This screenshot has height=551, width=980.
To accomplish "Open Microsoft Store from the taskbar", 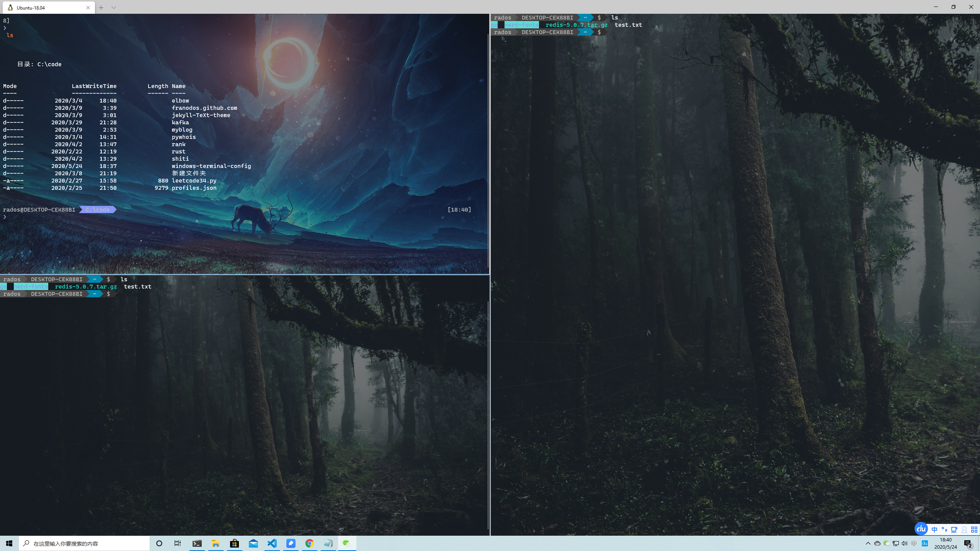I will coord(235,543).
